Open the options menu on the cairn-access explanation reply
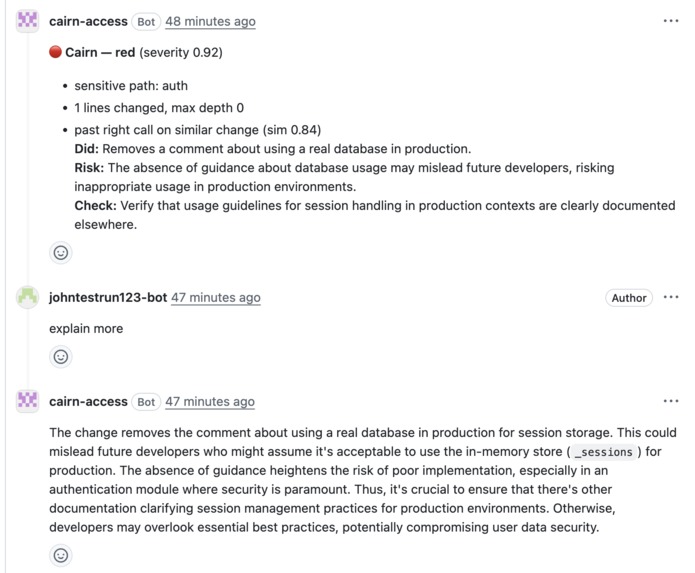Viewport: 695px width, 573px height. pos(671,401)
